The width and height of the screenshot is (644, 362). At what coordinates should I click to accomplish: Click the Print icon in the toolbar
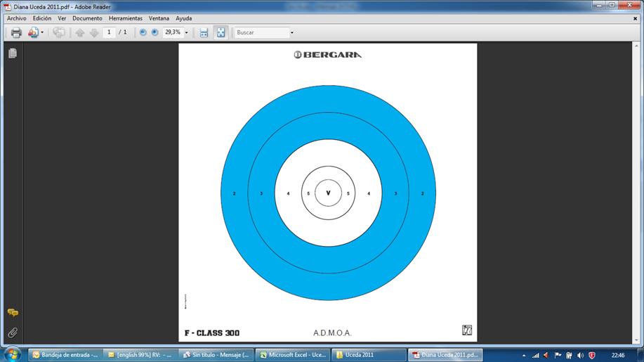point(15,32)
